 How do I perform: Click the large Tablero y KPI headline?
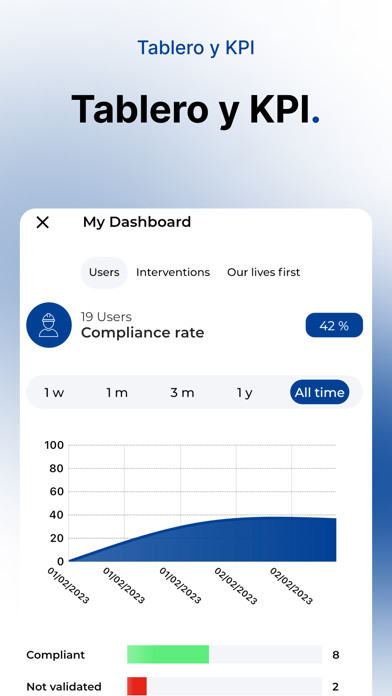point(195,110)
